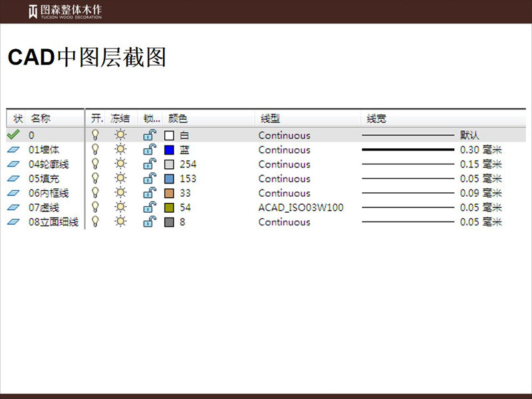532x399 pixels.
Task: Toggle the lightbulb on/off for layer 01墙体
Action: pyautogui.click(x=95, y=150)
